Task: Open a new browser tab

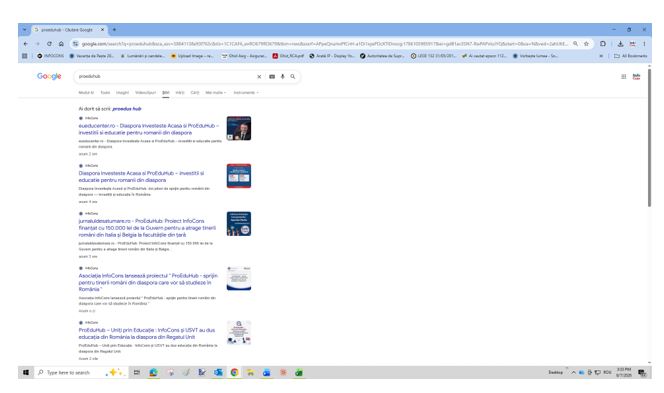Action: coord(114,30)
